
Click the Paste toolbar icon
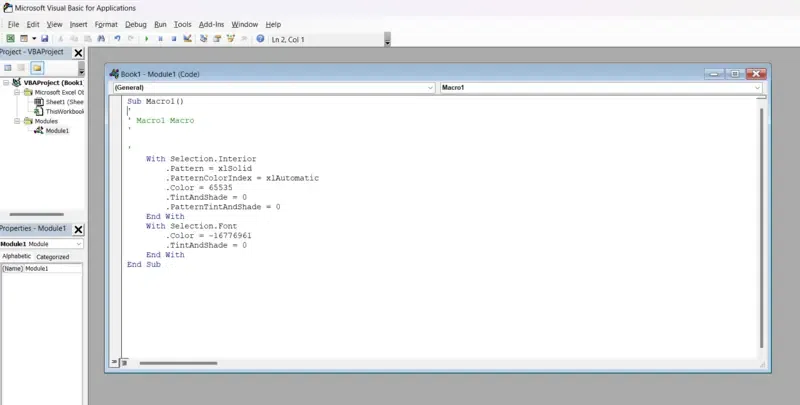88,39
